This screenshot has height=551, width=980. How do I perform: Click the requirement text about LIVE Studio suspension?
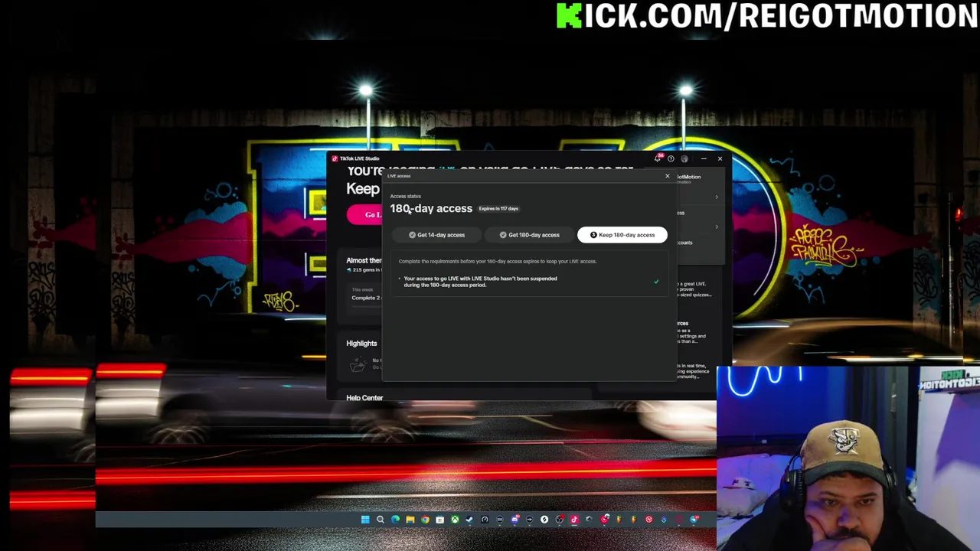tap(480, 282)
